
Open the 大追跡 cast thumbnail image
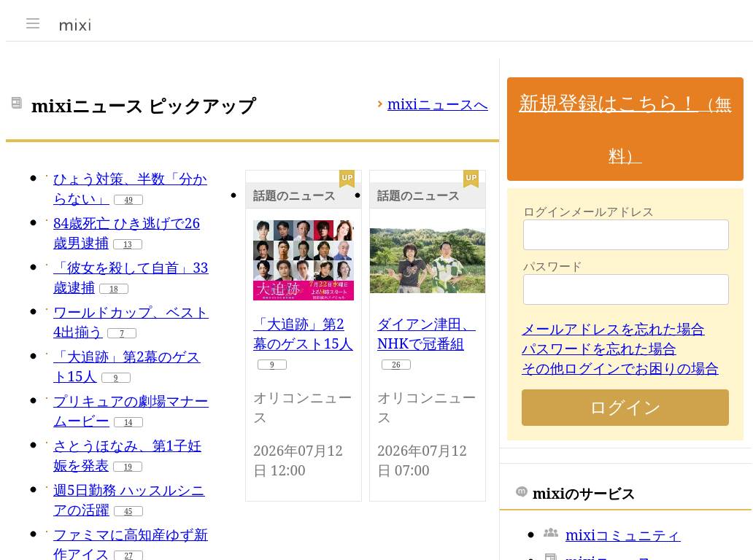click(x=304, y=260)
